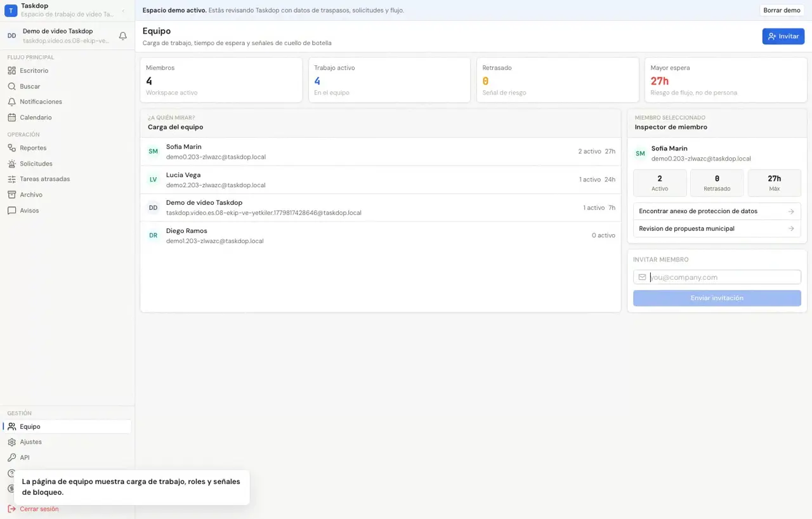Click the Equipo people icon

(x=11, y=426)
